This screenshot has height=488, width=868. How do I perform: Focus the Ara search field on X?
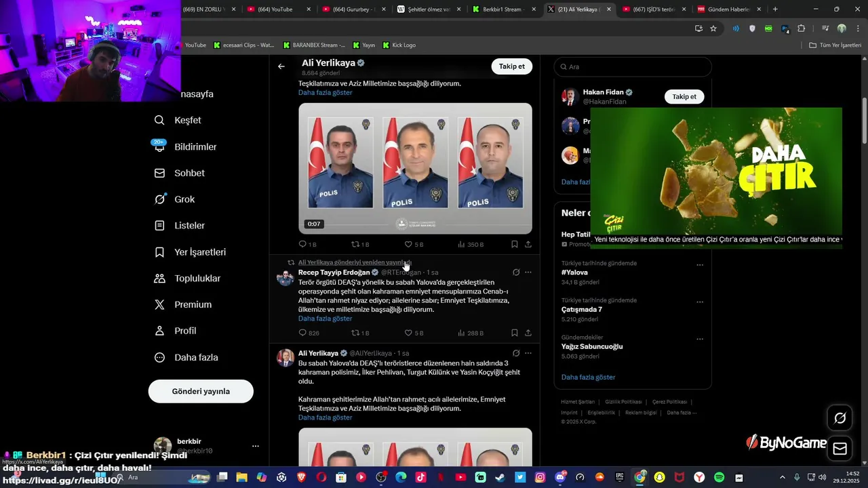[633, 66]
